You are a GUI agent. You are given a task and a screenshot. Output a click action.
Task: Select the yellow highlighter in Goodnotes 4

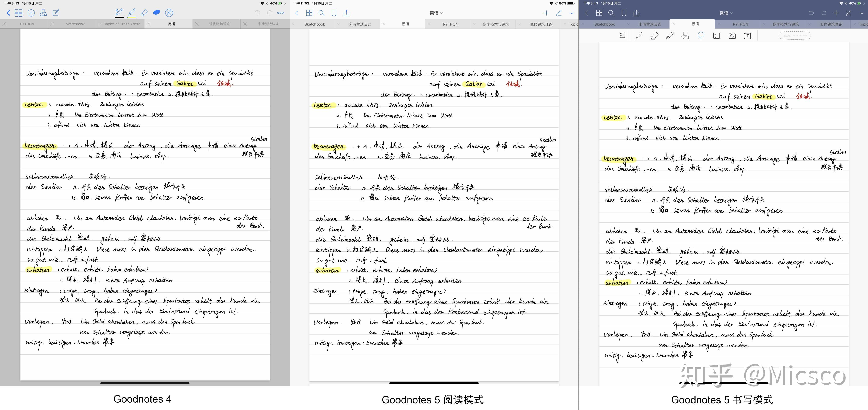pos(132,12)
